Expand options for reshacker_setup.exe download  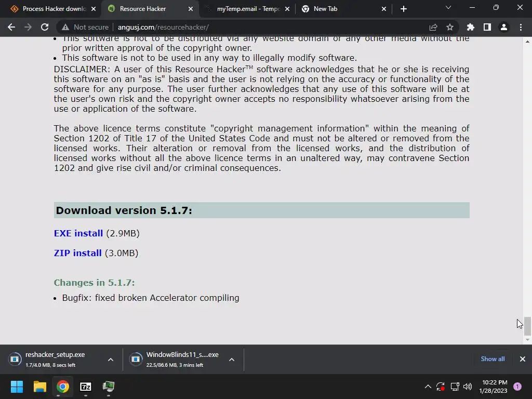pyautogui.click(x=111, y=360)
